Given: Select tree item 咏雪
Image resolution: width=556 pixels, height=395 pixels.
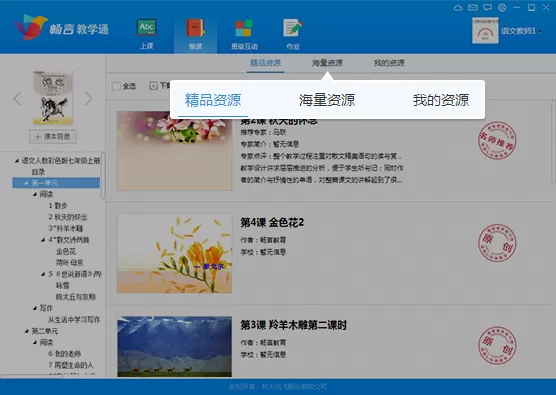Looking at the screenshot, I should pyautogui.click(x=62, y=285).
